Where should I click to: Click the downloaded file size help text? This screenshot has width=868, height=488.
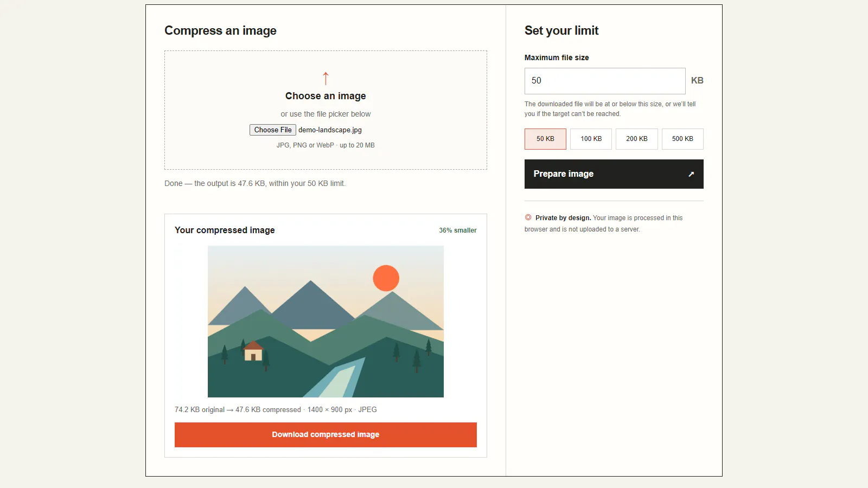[610, 109]
